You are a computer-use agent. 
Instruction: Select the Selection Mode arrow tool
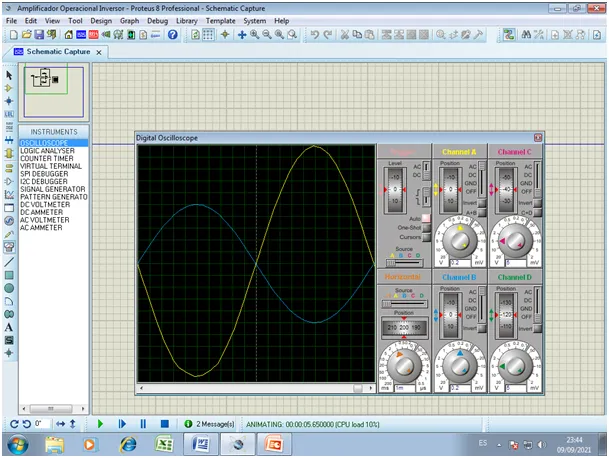pos(9,75)
